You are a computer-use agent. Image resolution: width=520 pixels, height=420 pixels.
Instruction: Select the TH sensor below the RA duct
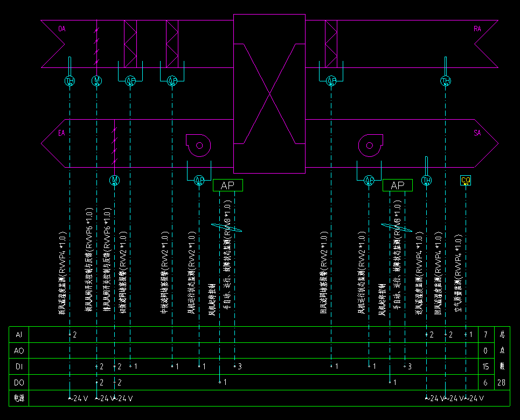click(446, 81)
